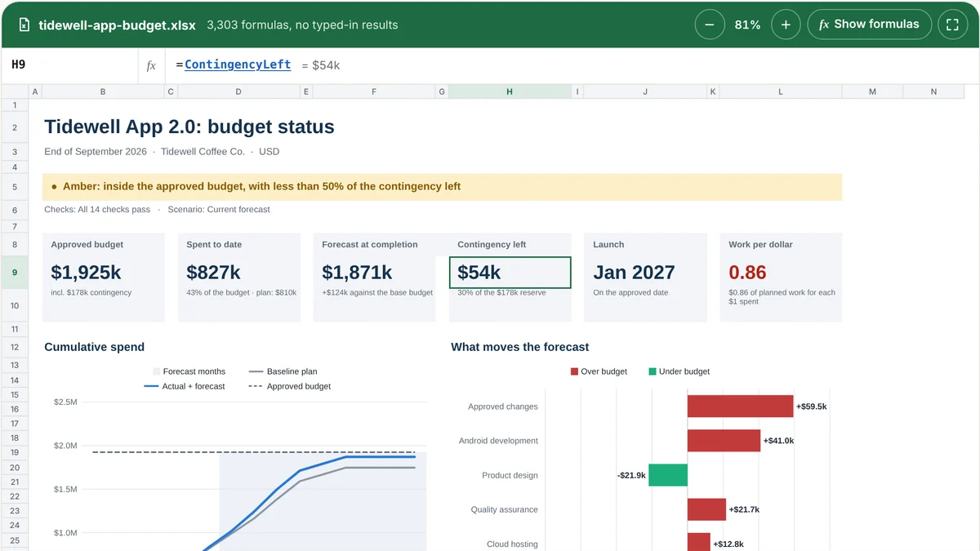Click the 3,303 formulas, no typed-in results text
Viewport: 980px width, 551px height.
point(302,24)
